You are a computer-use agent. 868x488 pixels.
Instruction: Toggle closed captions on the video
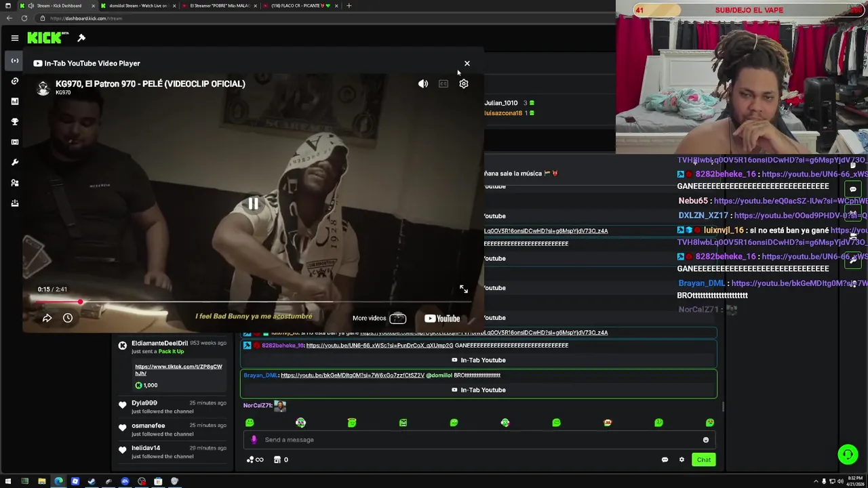click(443, 84)
